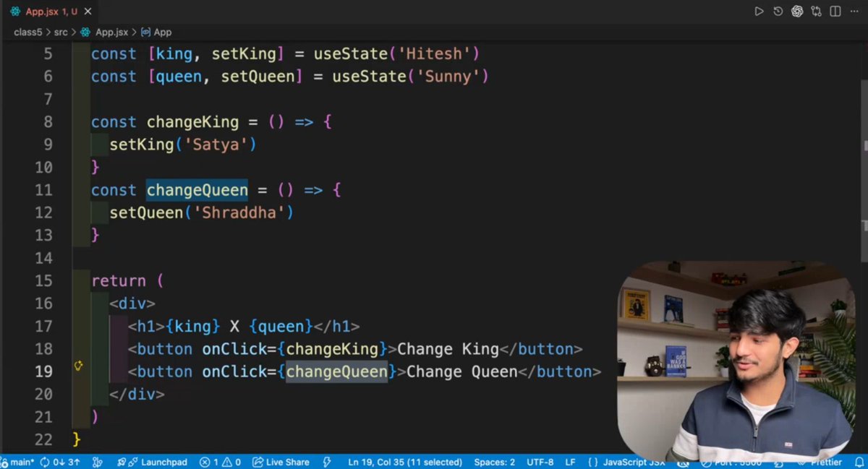
Task: Switch git branch main in status bar
Action: [x=17, y=462]
